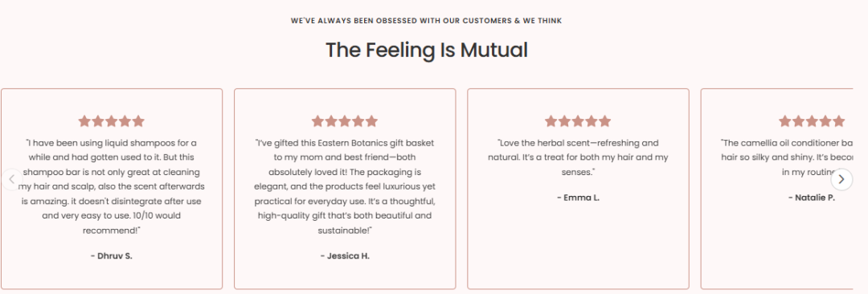The height and width of the screenshot is (294, 868).
Task: Click the next review carousel arrow
Action: pos(841,179)
